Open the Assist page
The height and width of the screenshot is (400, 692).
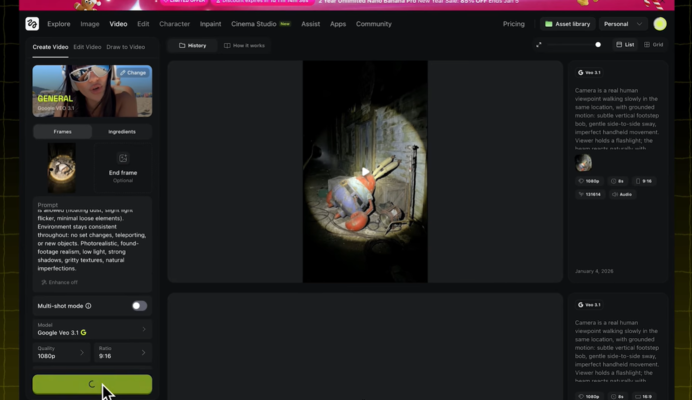(310, 24)
